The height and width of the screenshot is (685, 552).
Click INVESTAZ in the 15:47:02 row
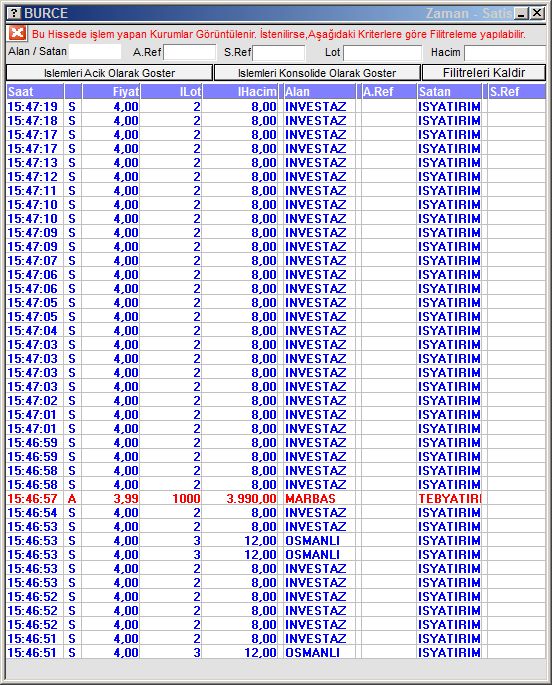click(x=315, y=401)
